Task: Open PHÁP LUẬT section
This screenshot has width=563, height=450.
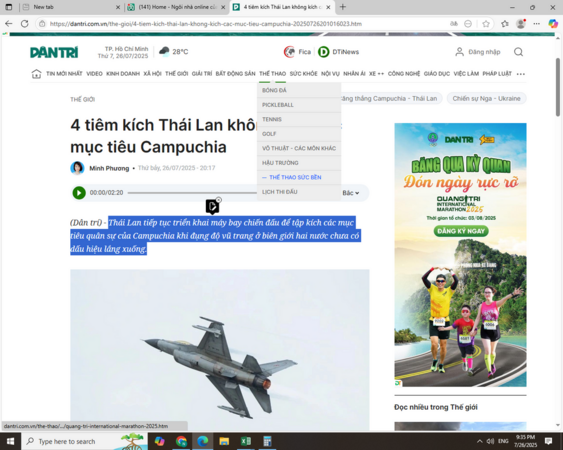Action: tap(497, 74)
